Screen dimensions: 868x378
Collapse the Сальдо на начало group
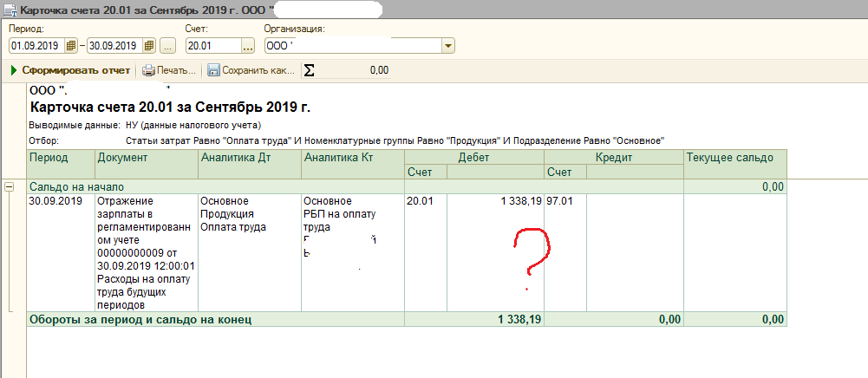pos(10,186)
